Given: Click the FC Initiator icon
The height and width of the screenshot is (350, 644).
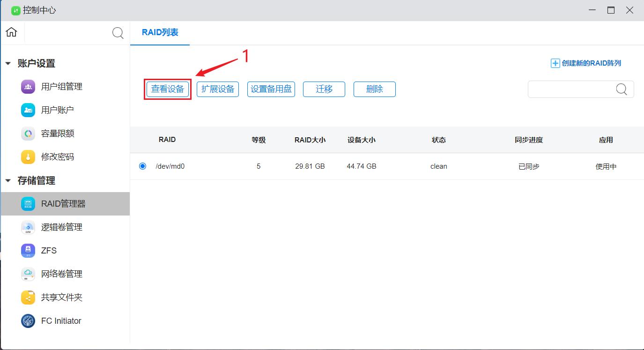Looking at the screenshot, I should tap(28, 321).
